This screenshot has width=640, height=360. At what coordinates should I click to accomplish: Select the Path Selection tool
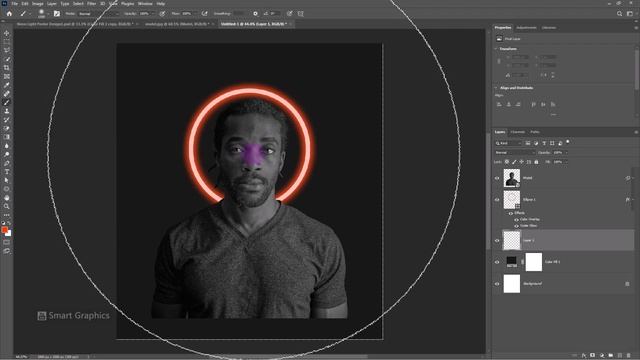point(7,180)
